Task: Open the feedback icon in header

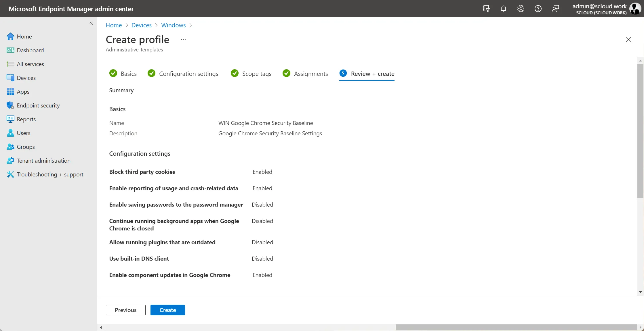Action: [x=555, y=9]
